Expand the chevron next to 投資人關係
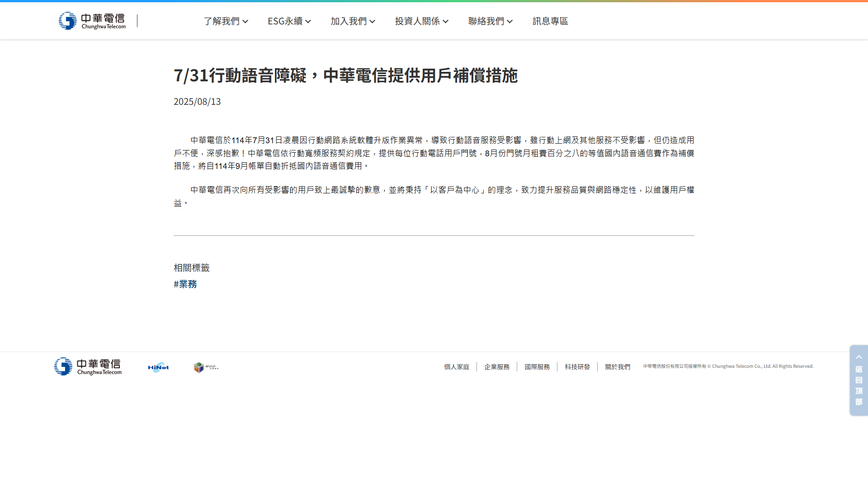Screen dimensions: 868x488 [x=445, y=21]
